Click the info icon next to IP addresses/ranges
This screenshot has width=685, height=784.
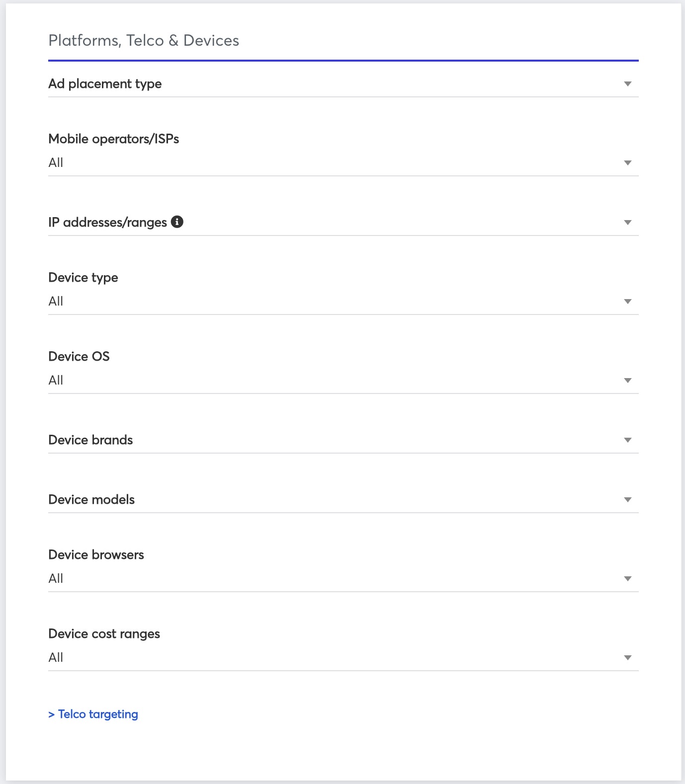[177, 222]
